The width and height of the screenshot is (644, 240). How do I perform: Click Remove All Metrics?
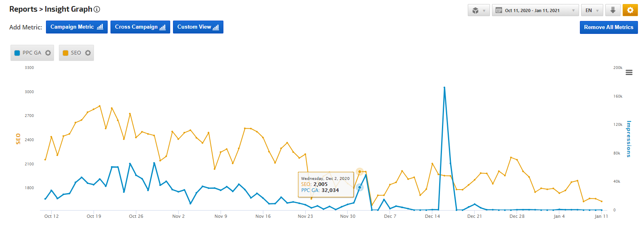pyautogui.click(x=609, y=27)
